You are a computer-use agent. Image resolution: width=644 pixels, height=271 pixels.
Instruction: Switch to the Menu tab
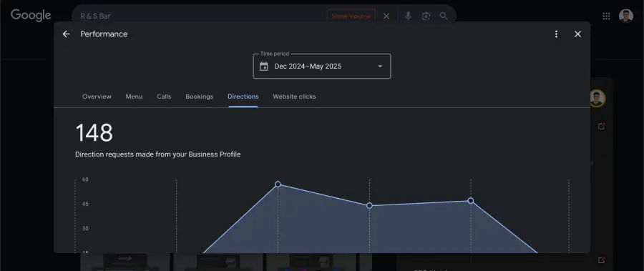(x=134, y=97)
